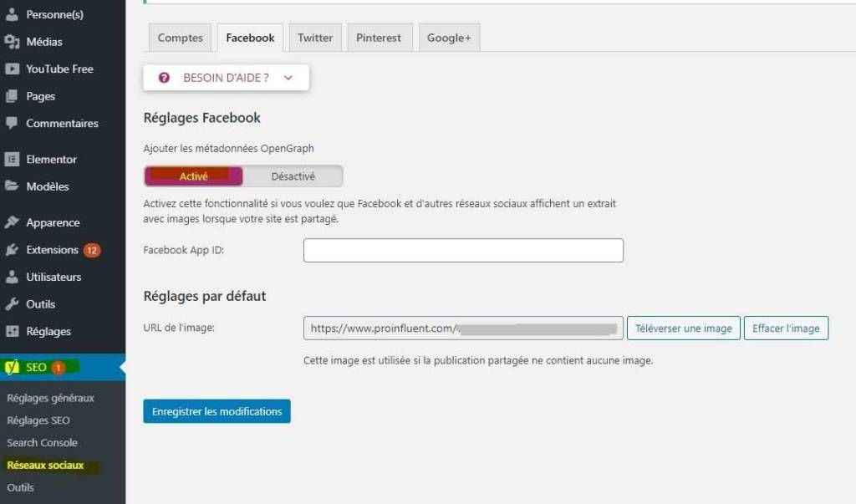The height and width of the screenshot is (504, 856).
Task: Click the Outils wrench icon
Action: point(12,304)
